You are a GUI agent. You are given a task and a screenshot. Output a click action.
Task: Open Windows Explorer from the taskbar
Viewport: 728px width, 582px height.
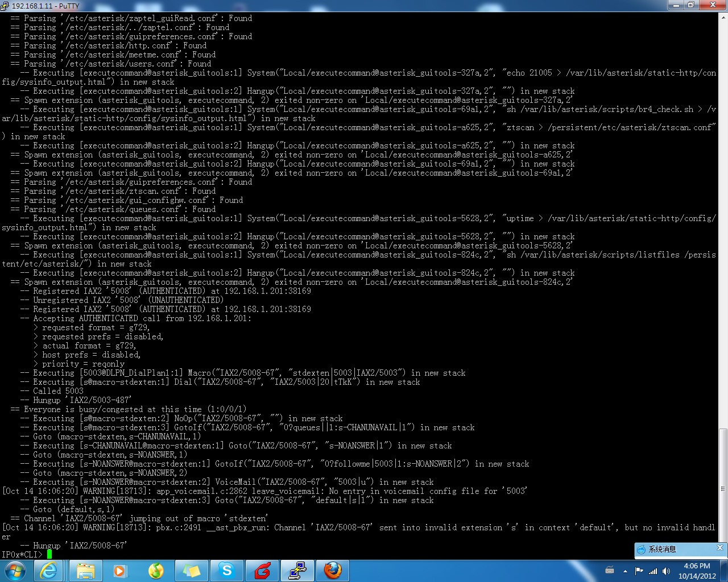click(x=86, y=571)
